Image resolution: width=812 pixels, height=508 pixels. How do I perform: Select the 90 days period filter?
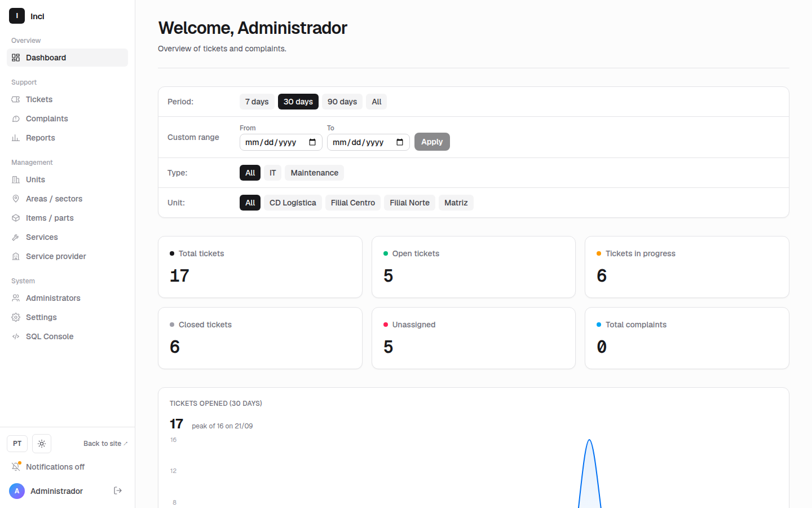tap(342, 102)
